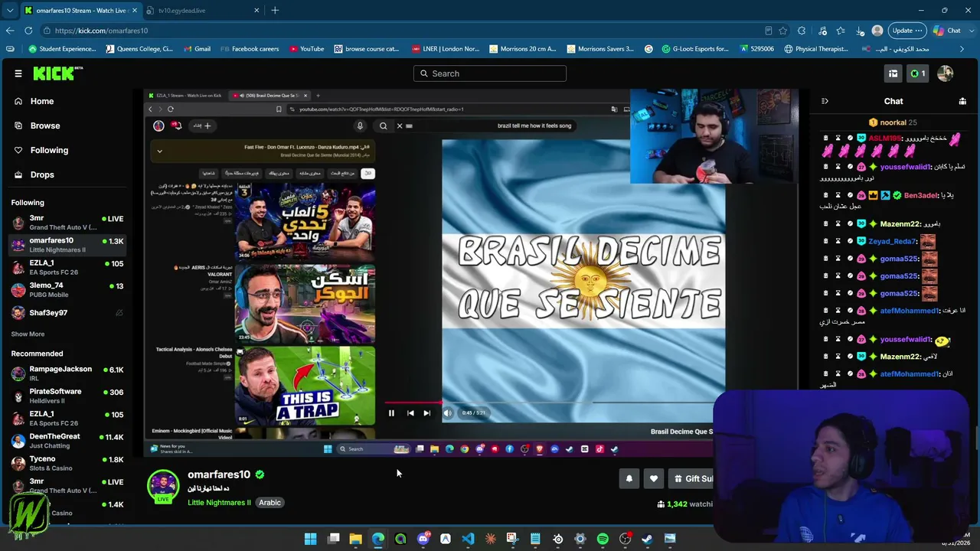This screenshot has height=551, width=980.
Task: Open the YouTube bookmark
Action: click(x=306, y=49)
